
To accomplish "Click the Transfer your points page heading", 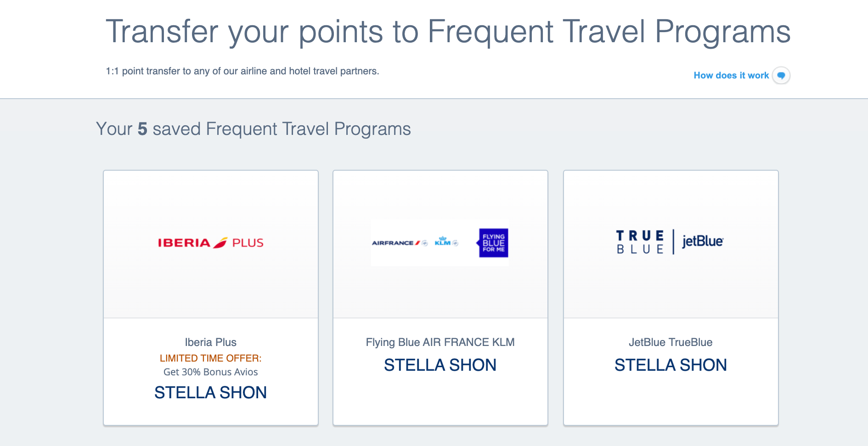I will 448,32.
